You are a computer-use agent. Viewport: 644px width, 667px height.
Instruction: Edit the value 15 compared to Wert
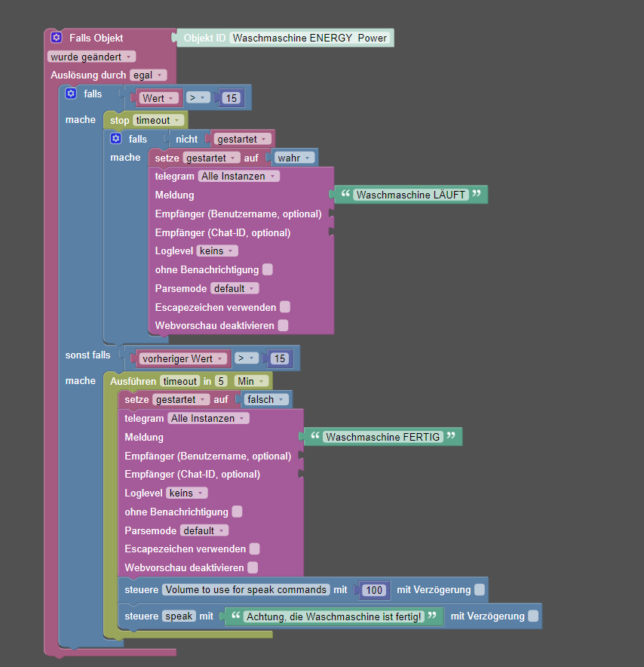(232, 98)
